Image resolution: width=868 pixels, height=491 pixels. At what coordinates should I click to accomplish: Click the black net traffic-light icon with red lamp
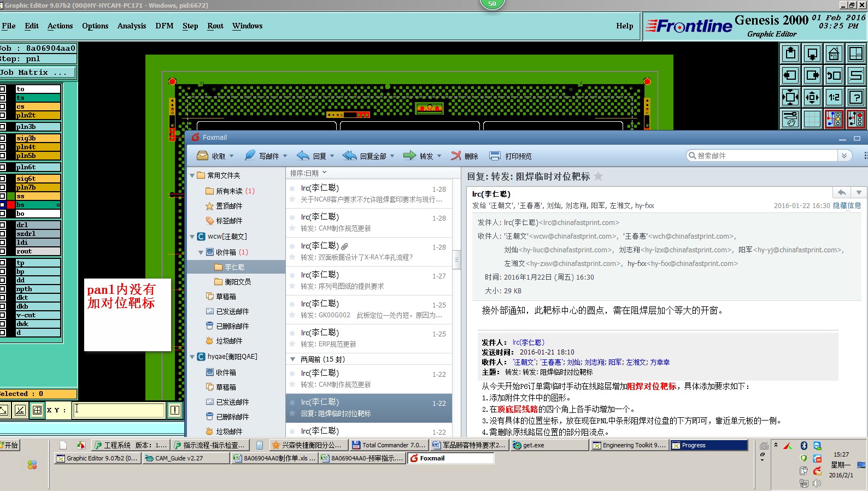855,119
